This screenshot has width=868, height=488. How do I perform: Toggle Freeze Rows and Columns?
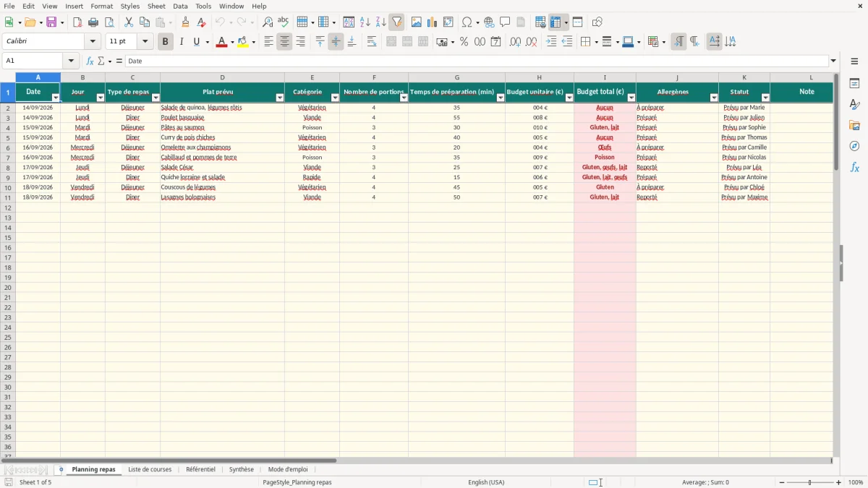coord(556,22)
